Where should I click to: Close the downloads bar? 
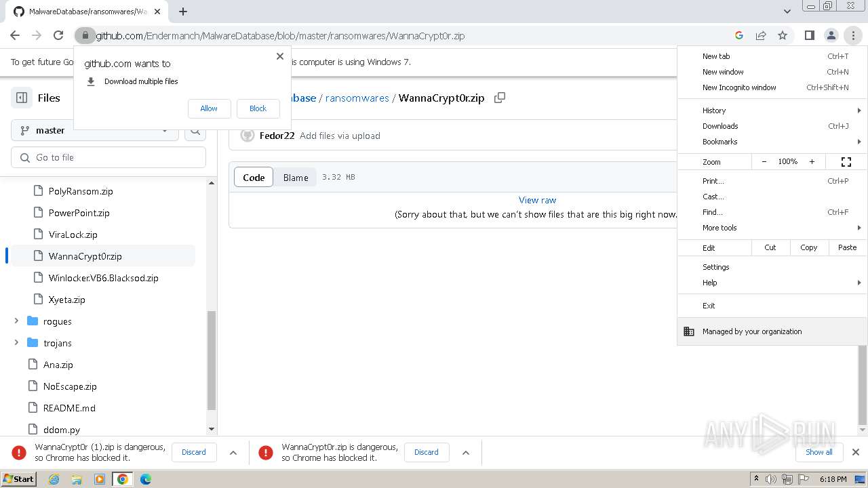(x=856, y=452)
